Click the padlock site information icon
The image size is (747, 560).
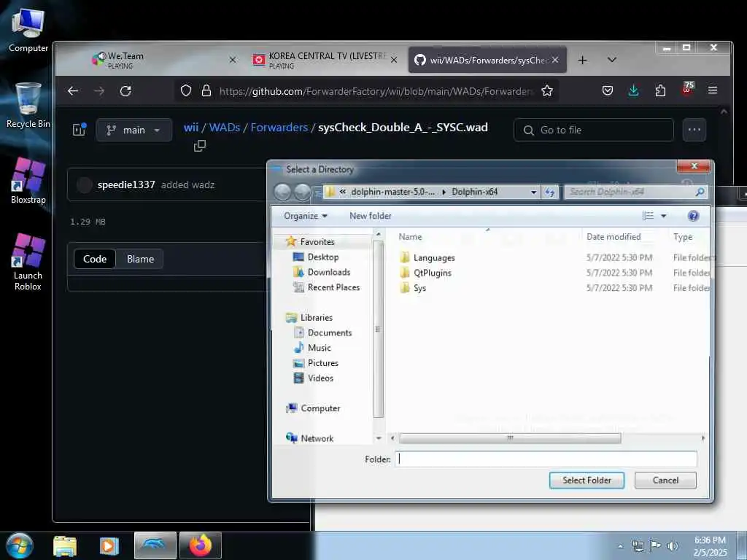(206, 91)
